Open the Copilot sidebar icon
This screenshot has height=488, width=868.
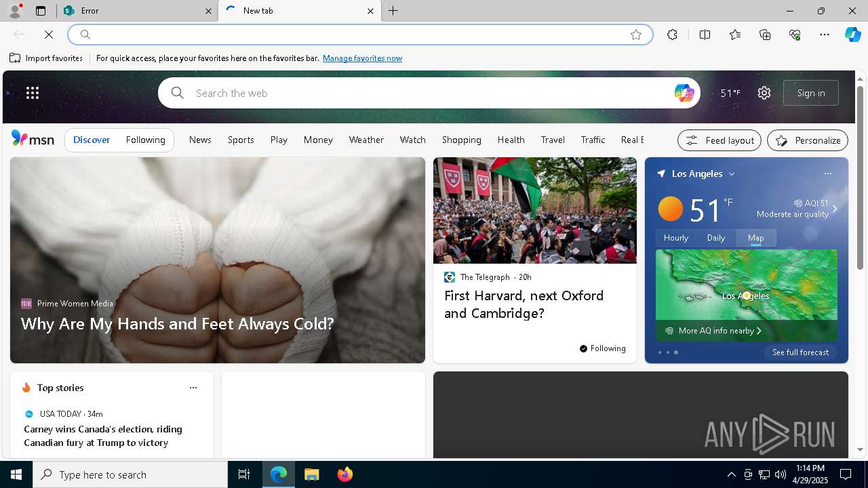[x=852, y=35]
